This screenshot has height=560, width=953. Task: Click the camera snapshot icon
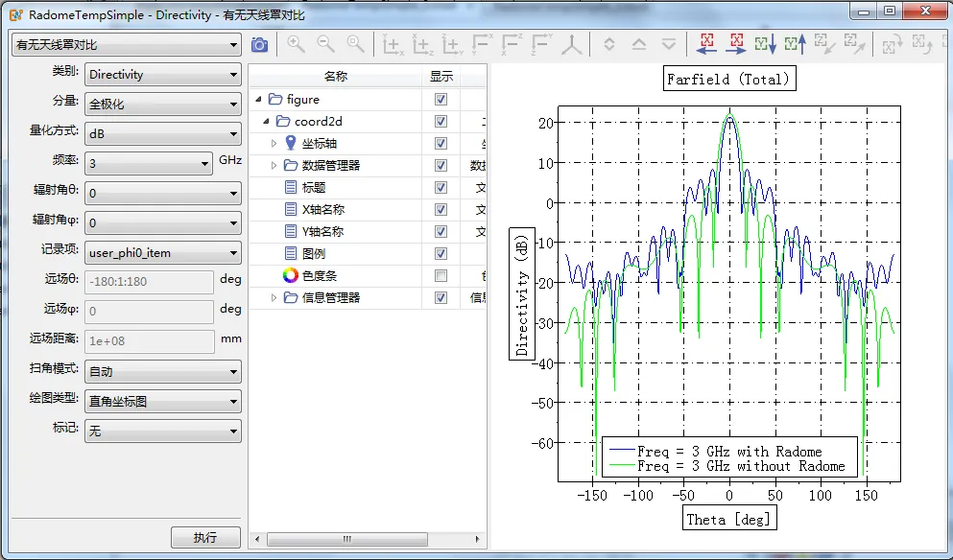pos(259,45)
